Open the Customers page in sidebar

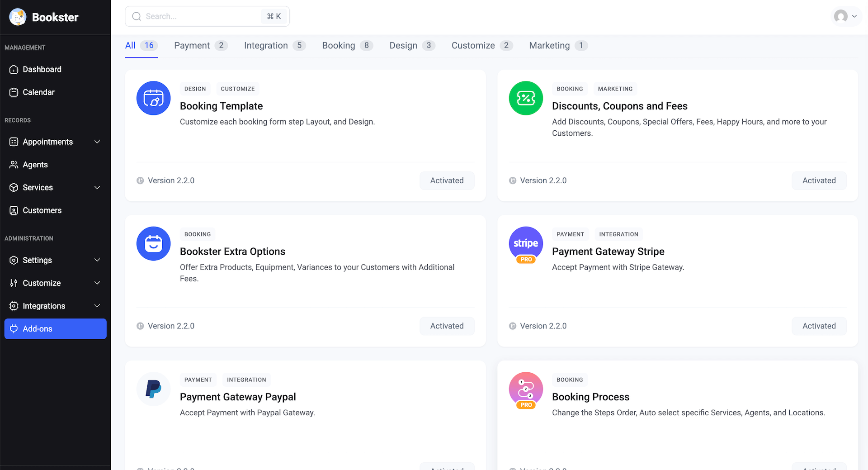click(x=42, y=210)
